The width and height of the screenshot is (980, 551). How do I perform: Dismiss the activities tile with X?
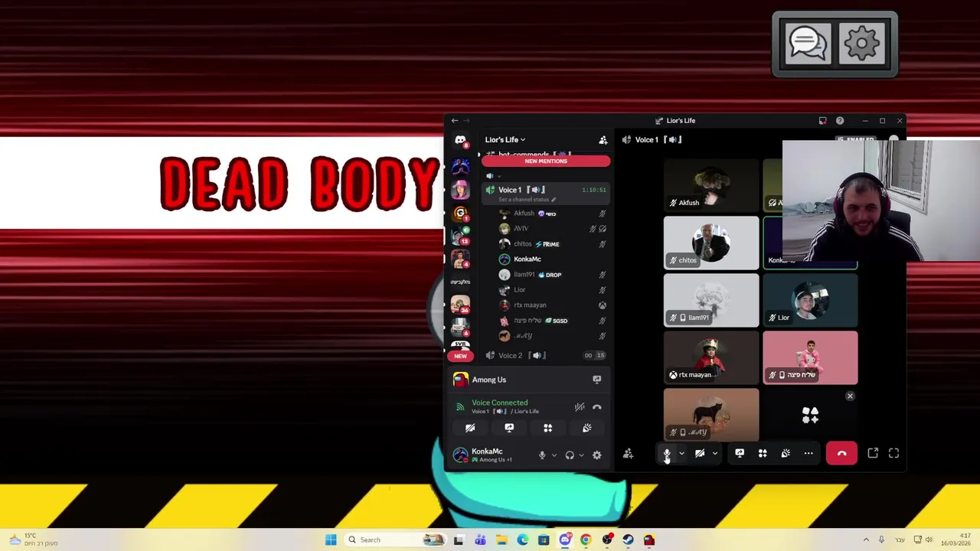[x=850, y=396]
